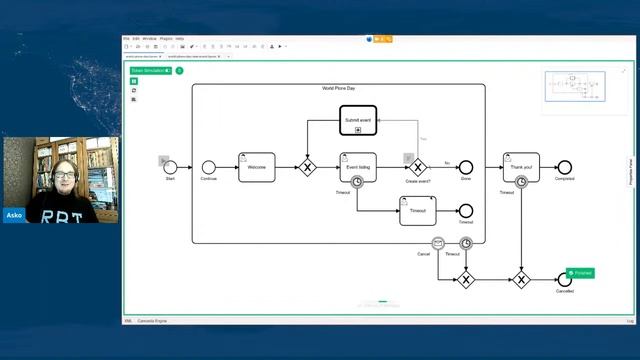Click the timer boundary on Thank you!
The width and height of the screenshot is (640, 360).
click(521, 182)
